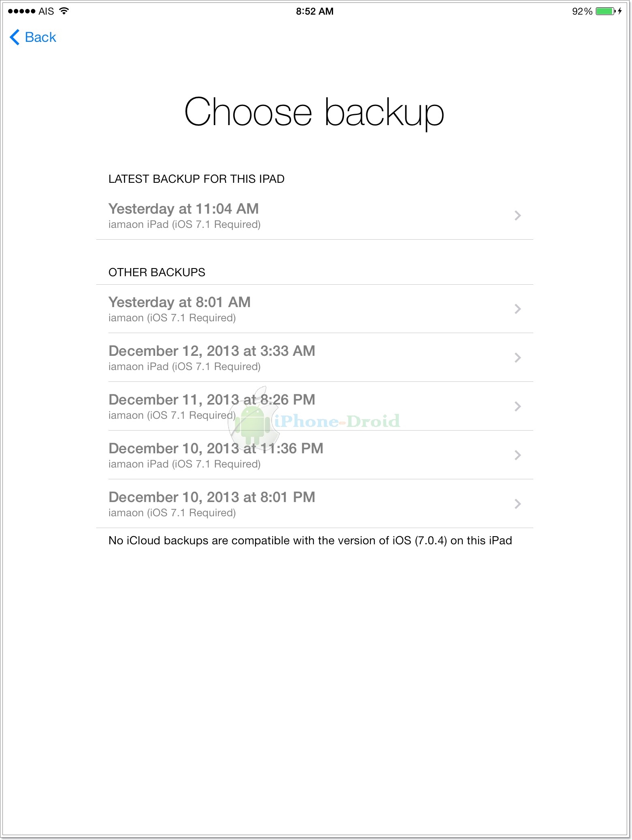The width and height of the screenshot is (632, 840).
Task: Go back using the Back label
Action: point(40,37)
